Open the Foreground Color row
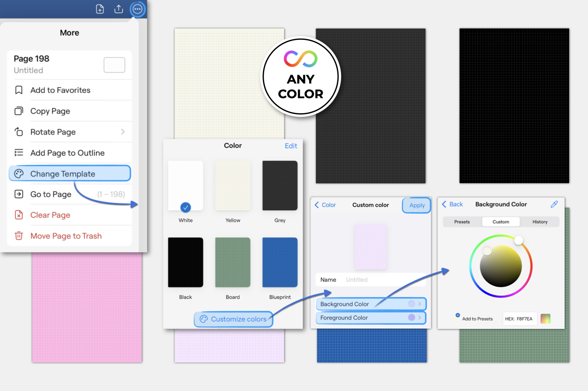588x391 pixels. point(371,318)
